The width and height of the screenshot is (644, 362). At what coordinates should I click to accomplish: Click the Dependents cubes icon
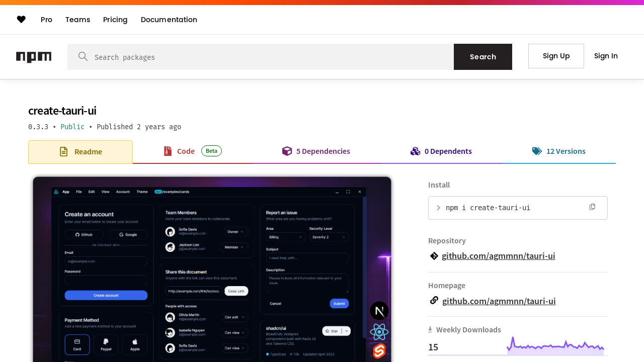415,151
